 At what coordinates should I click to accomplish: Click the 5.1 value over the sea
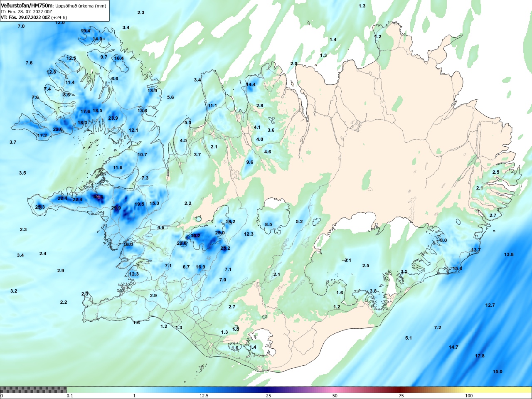409,338
